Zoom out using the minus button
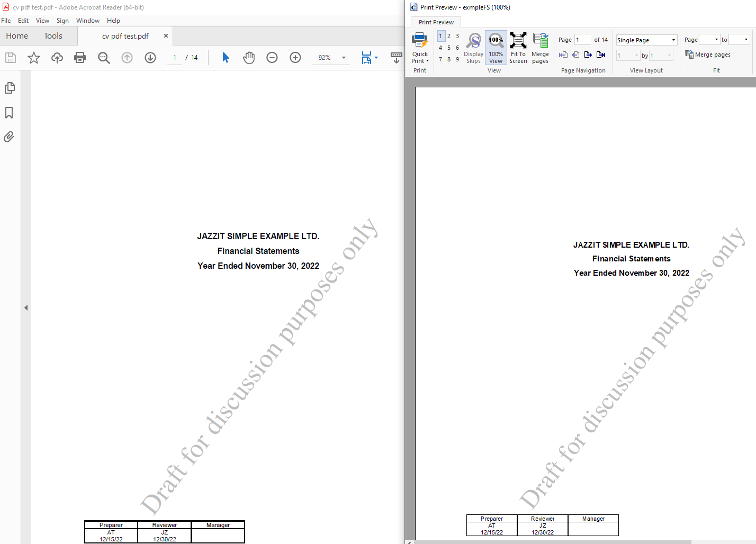 272,58
